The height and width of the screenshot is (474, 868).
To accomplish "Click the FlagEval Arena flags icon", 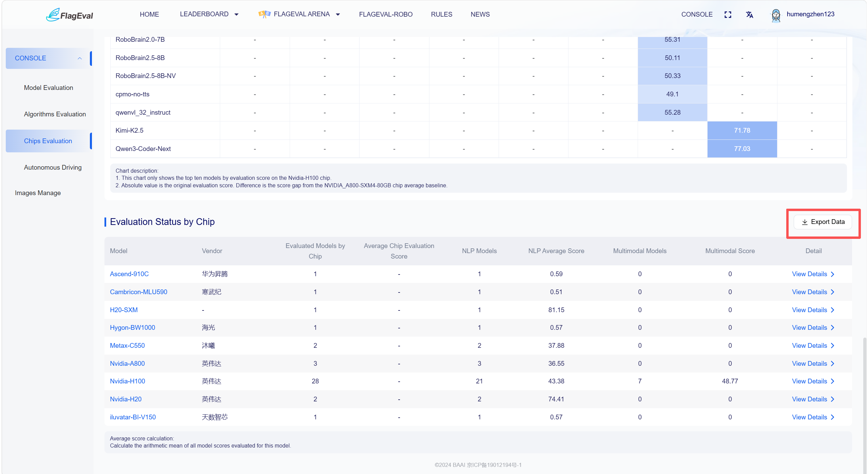I will tap(265, 14).
